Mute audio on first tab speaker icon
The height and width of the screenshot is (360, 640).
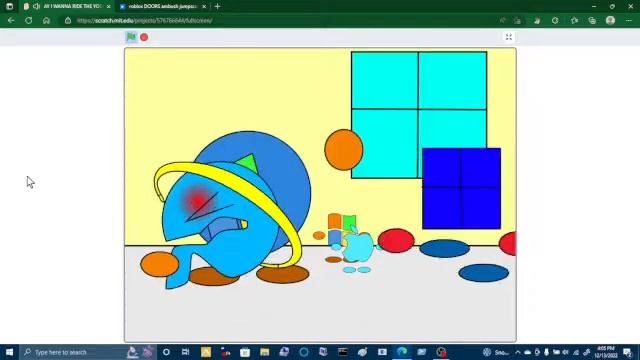coord(37,7)
